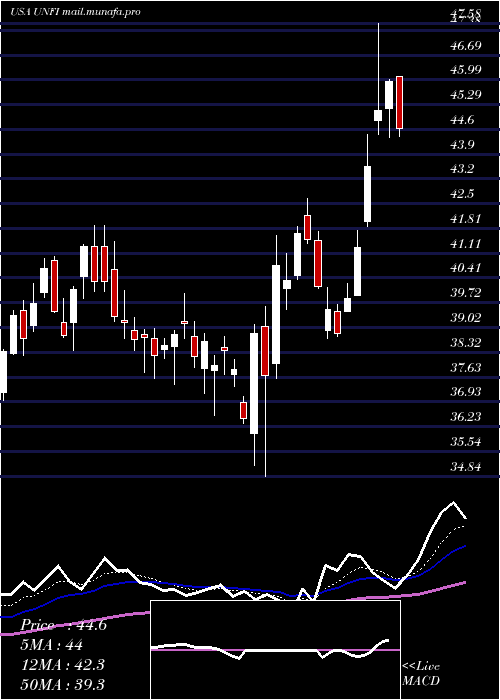
Task: Click the 44.6 price axis label
Action: coord(463,120)
